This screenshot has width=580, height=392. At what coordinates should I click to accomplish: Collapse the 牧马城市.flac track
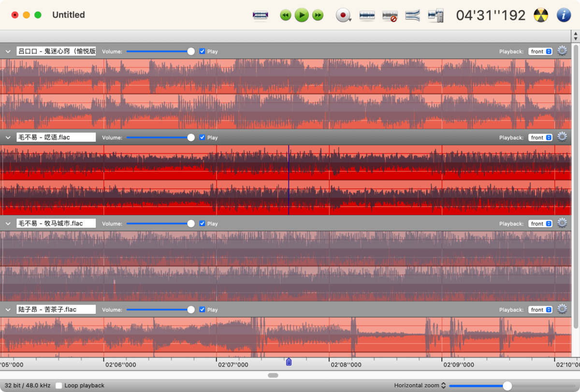(x=8, y=223)
